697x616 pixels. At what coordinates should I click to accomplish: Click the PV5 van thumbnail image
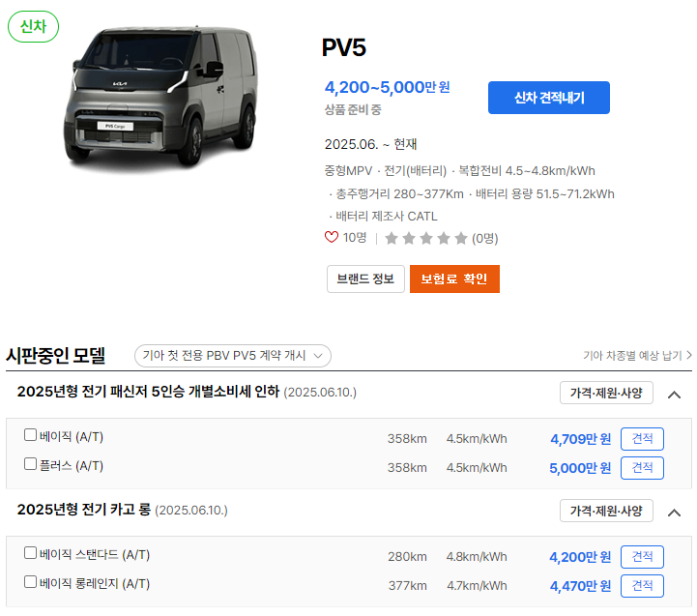pyautogui.click(x=160, y=96)
